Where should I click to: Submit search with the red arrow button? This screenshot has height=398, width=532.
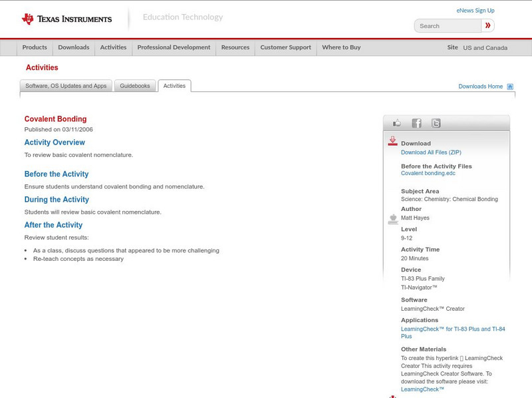pyautogui.click(x=488, y=26)
